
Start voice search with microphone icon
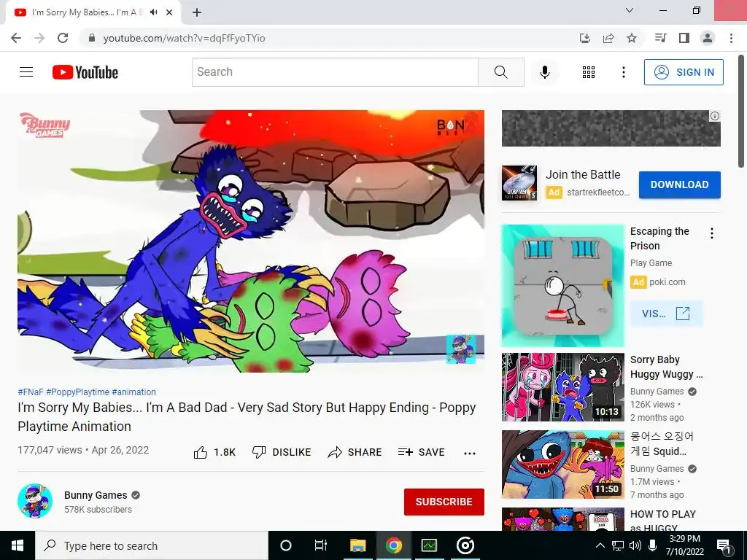(544, 72)
